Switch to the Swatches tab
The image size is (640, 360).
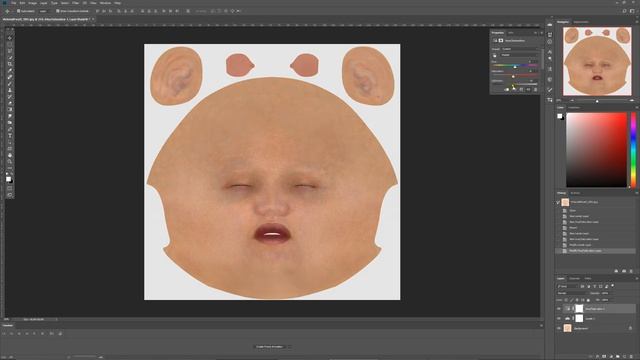[x=574, y=108]
